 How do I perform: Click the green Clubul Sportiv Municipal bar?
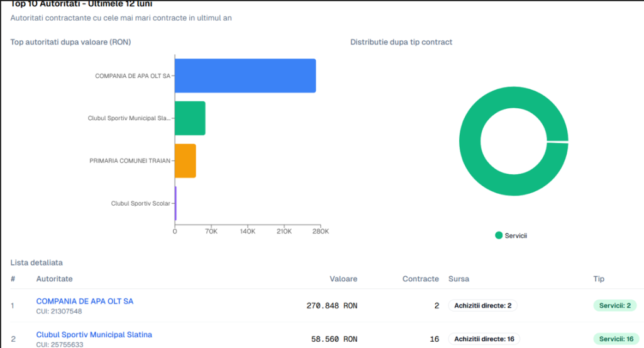click(190, 118)
